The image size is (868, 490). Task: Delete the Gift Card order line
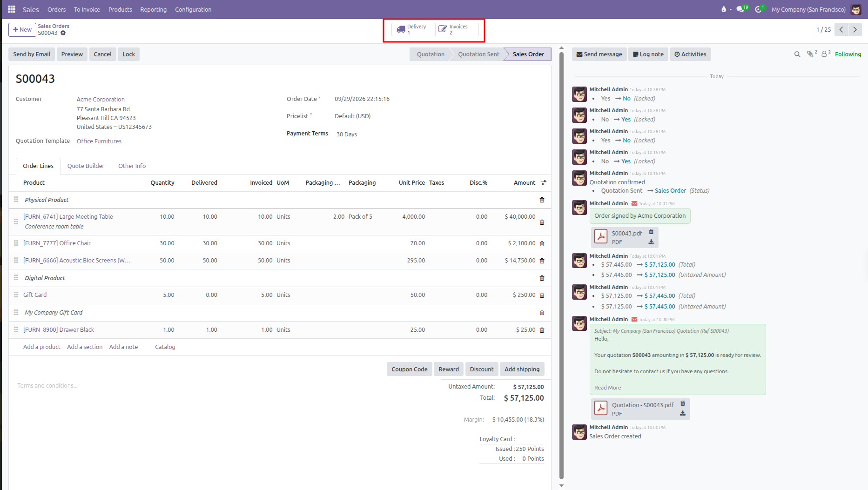point(542,295)
